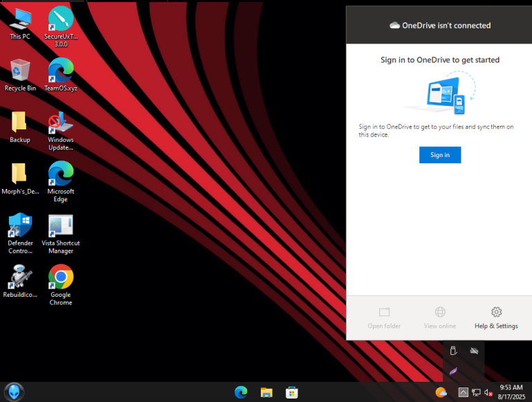Click the OneDrive devices sync illustration

pos(441,93)
